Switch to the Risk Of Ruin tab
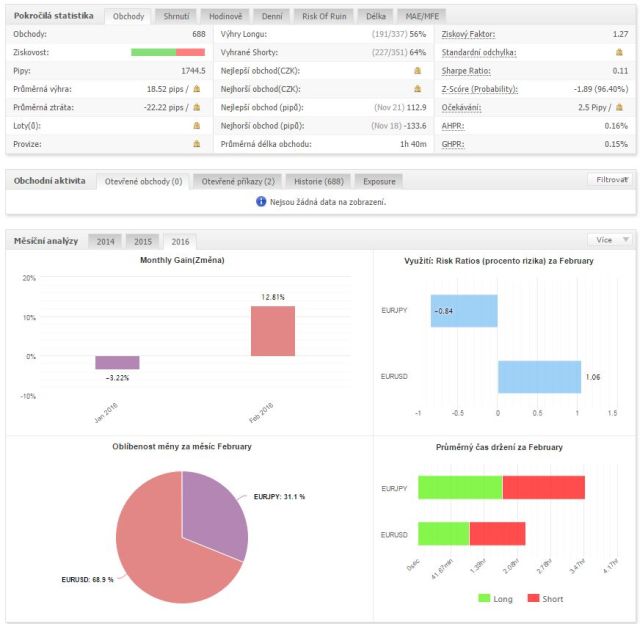The width and height of the screenshot is (640, 624). (x=324, y=16)
